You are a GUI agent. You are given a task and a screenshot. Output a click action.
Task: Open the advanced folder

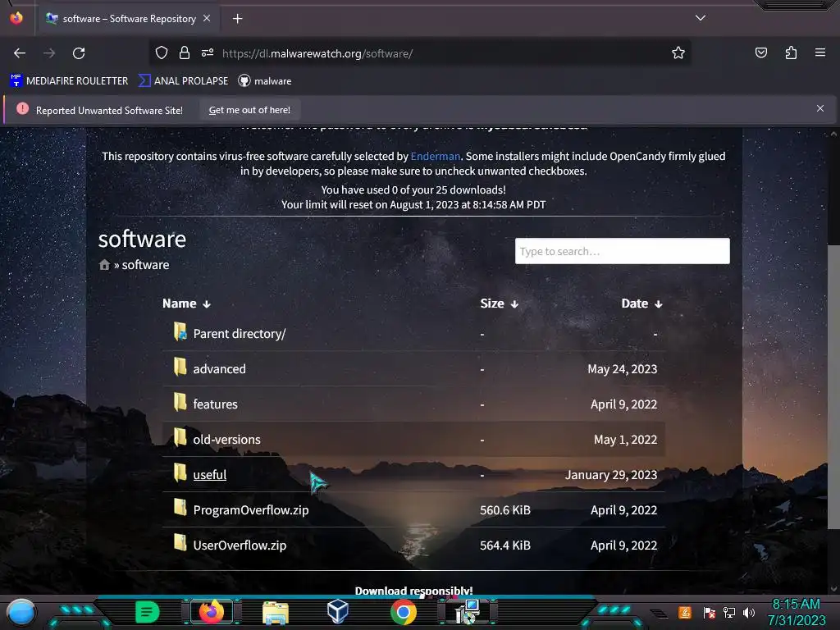click(x=219, y=369)
